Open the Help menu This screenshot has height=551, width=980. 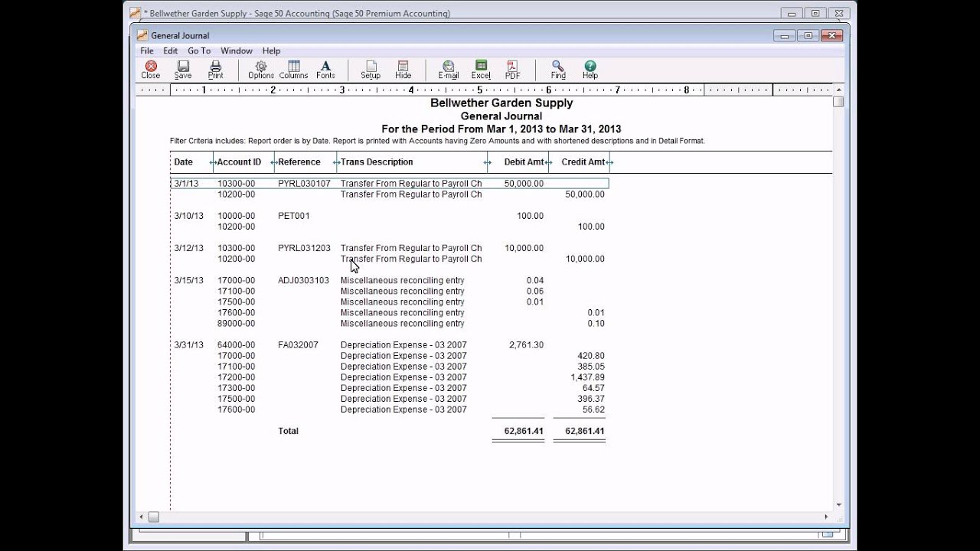pos(271,51)
